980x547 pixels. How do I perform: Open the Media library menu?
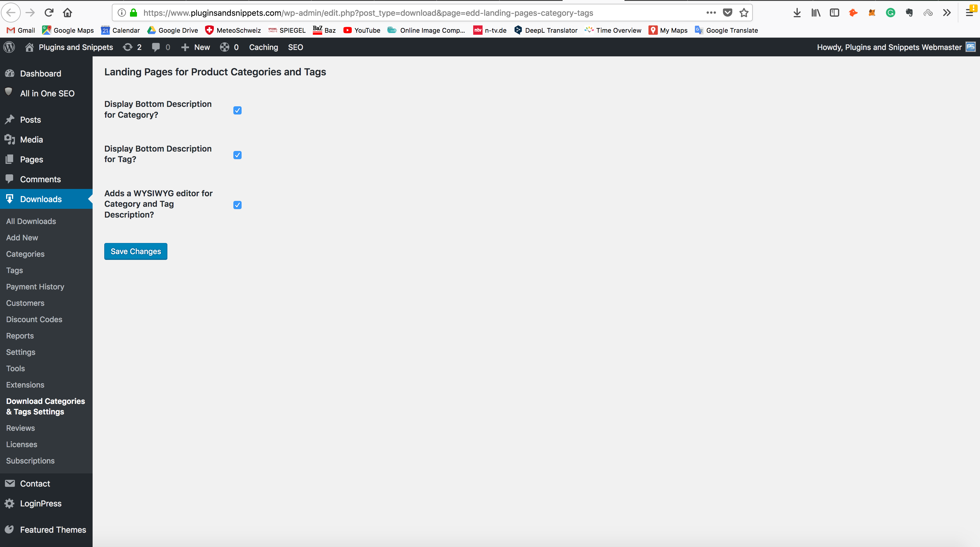(x=46, y=139)
